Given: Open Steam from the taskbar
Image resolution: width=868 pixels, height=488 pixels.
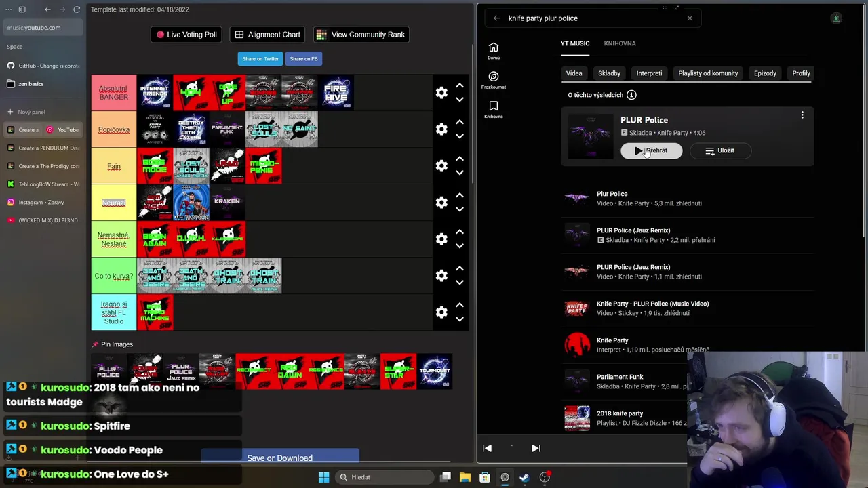Looking at the screenshot, I should click(524, 477).
